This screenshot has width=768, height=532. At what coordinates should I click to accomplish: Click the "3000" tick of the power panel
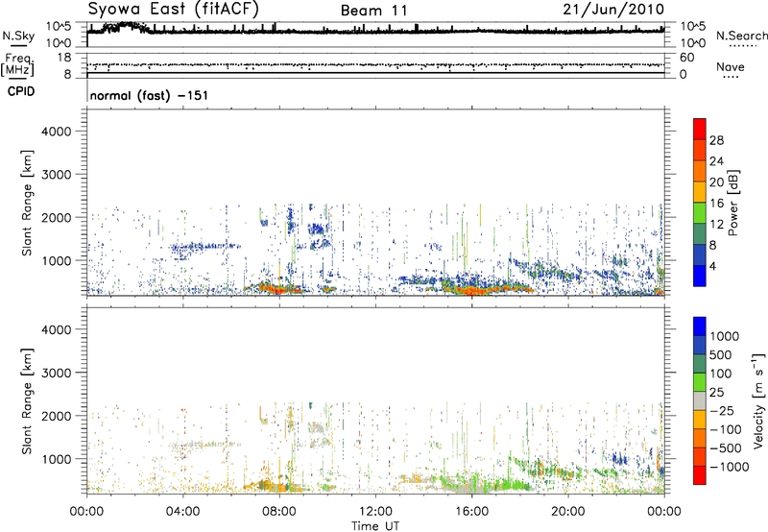56,175
